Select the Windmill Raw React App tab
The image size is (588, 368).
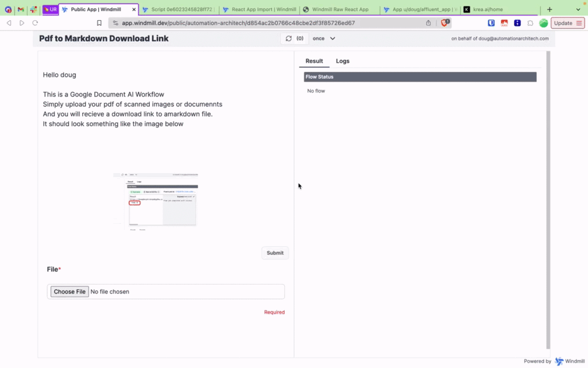[339, 9]
